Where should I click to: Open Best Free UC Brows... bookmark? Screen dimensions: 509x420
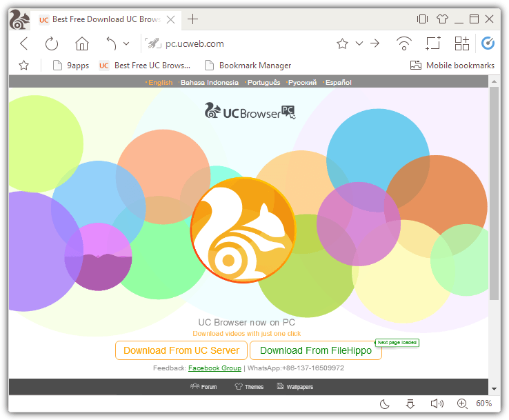(x=145, y=66)
